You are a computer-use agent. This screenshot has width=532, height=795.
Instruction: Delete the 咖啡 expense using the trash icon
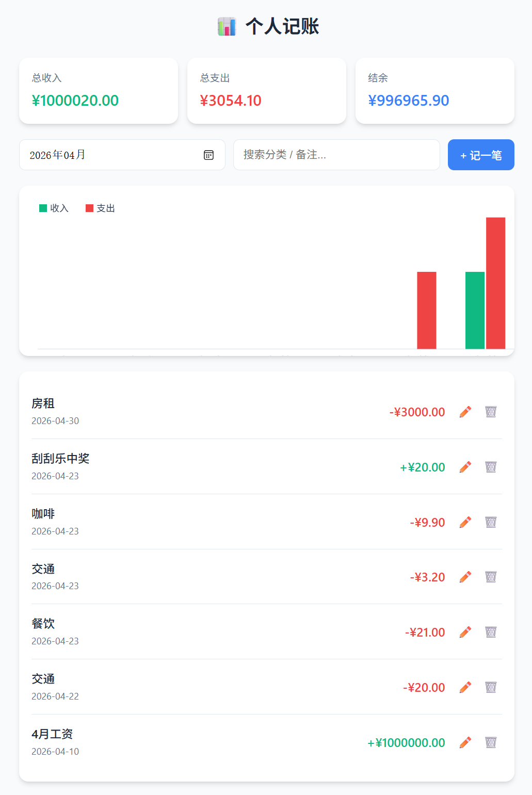click(x=491, y=522)
